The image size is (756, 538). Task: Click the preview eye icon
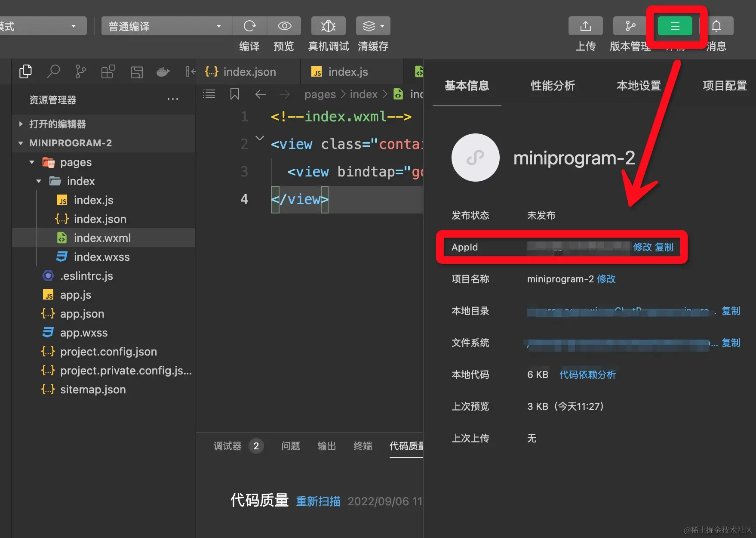284,26
